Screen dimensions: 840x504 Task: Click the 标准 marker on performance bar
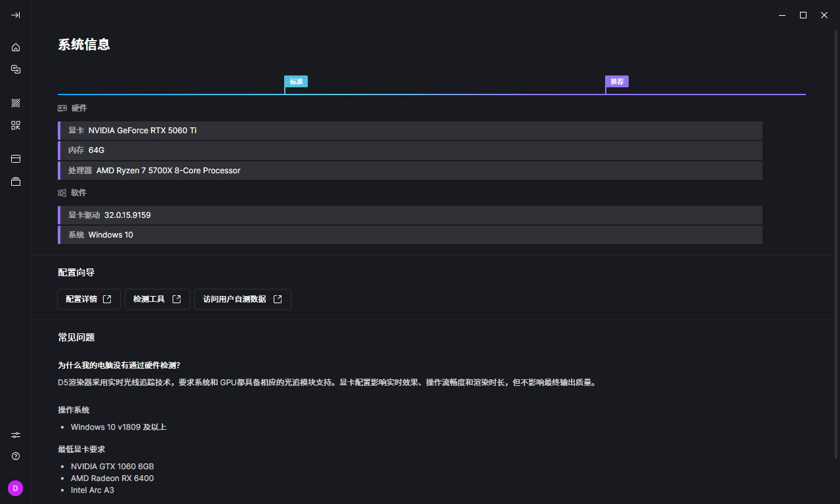tap(296, 81)
